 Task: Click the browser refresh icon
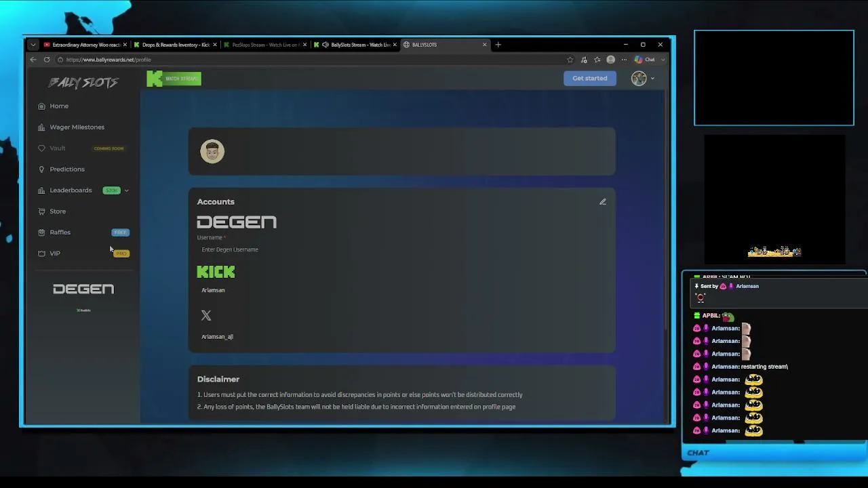47,60
